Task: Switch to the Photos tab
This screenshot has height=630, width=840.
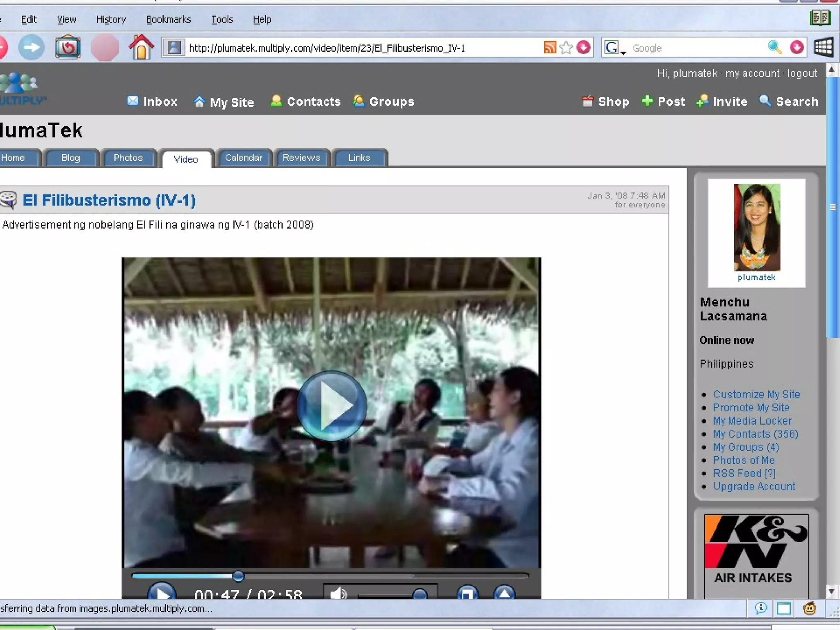Action: click(x=128, y=158)
